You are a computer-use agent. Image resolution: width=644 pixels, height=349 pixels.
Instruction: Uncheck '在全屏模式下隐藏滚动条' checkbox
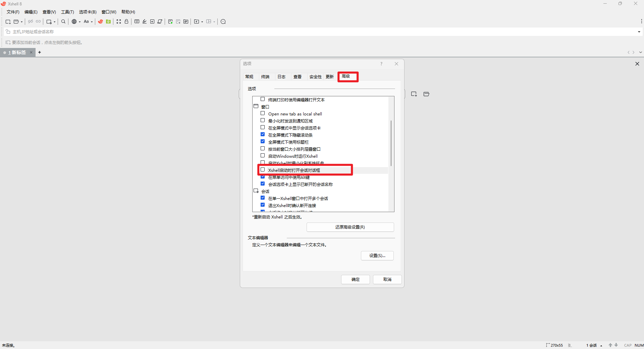(x=263, y=135)
